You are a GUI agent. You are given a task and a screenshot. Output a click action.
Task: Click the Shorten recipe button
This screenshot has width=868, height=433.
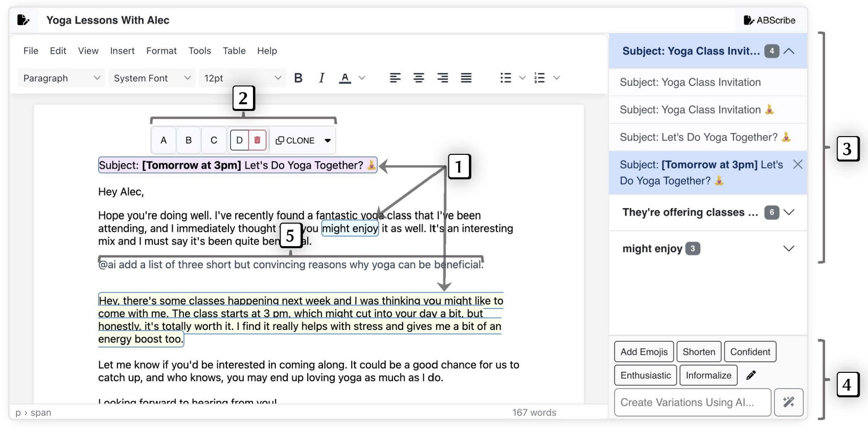(699, 352)
